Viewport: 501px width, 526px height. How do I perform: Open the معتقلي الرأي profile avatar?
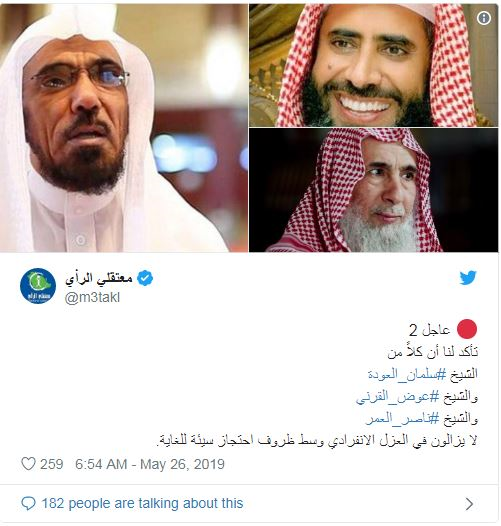[x=38, y=286]
